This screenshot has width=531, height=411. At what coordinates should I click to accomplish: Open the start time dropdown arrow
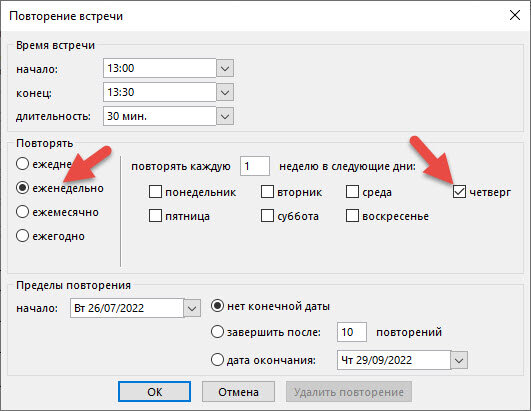[x=225, y=68]
